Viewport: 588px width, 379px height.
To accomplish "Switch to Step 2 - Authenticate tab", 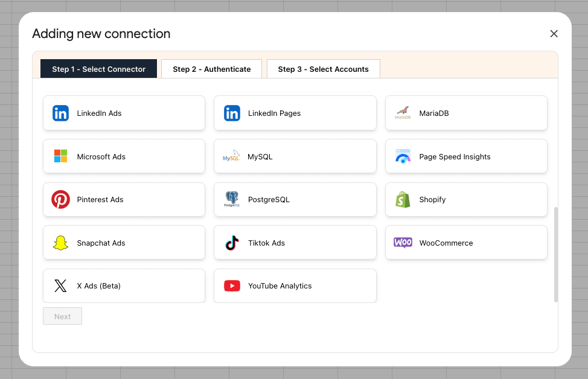I will click(211, 69).
